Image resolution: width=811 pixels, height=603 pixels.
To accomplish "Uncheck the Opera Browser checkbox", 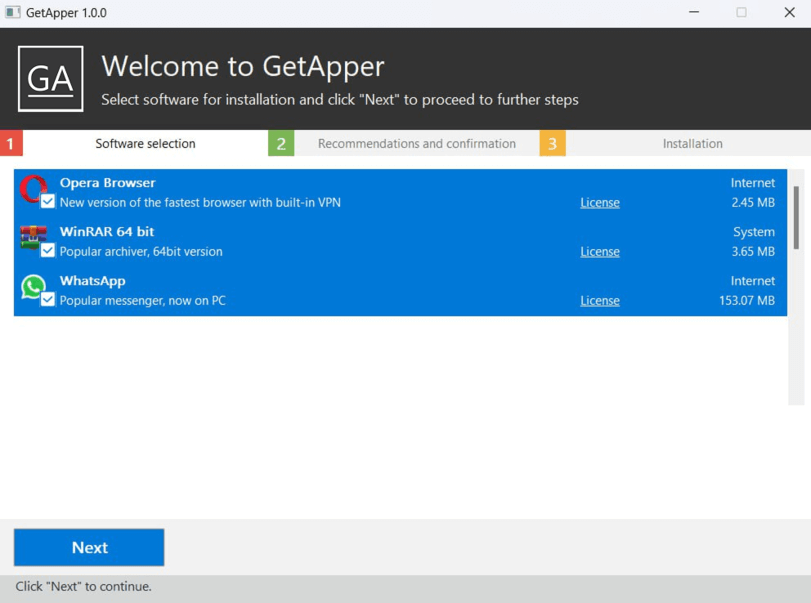I will [x=48, y=201].
